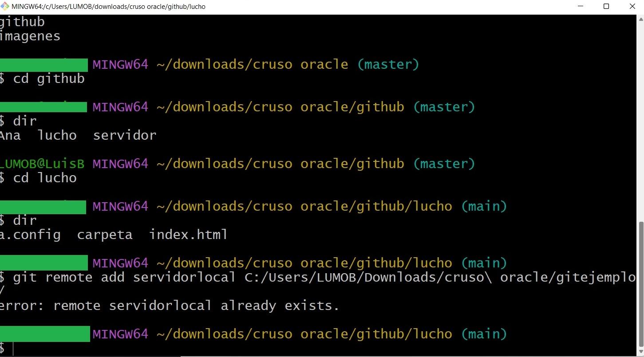Click 'a.config' file name
The image size is (644, 357).
[x=30, y=235]
